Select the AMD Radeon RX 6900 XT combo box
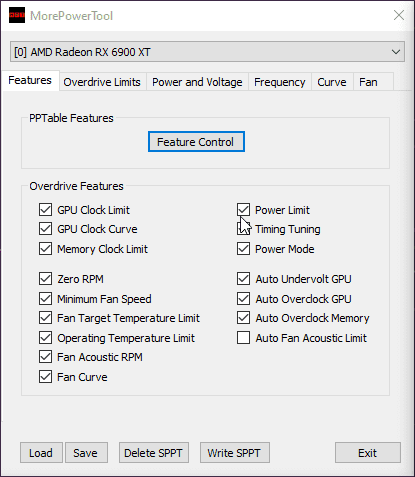This screenshot has width=415, height=477. pos(207,52)
